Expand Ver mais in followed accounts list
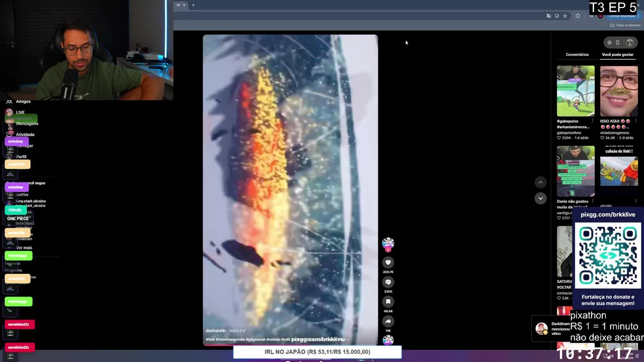The width and height of the screenshot is (644, 362). [24, 248]
